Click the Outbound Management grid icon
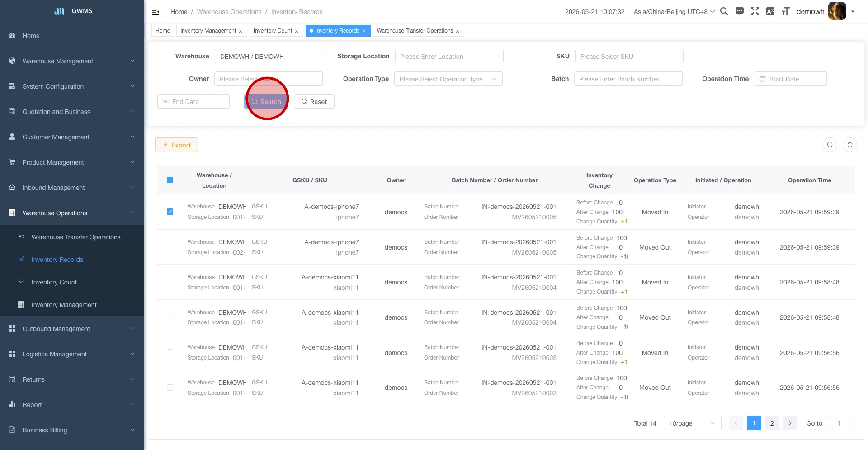Image resolution: width=868 pixels, height=450 pixels. [12, 328]
